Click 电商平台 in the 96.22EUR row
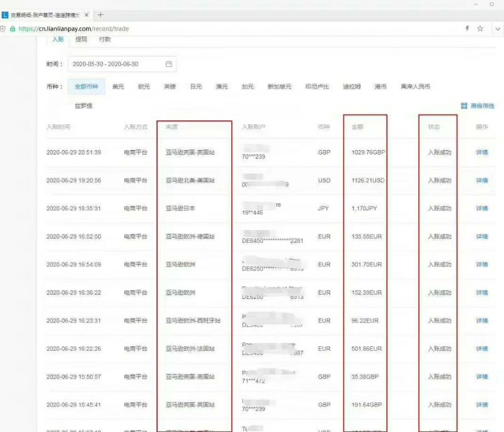Viewport: 504px width, 432px height. pos(135,321)
